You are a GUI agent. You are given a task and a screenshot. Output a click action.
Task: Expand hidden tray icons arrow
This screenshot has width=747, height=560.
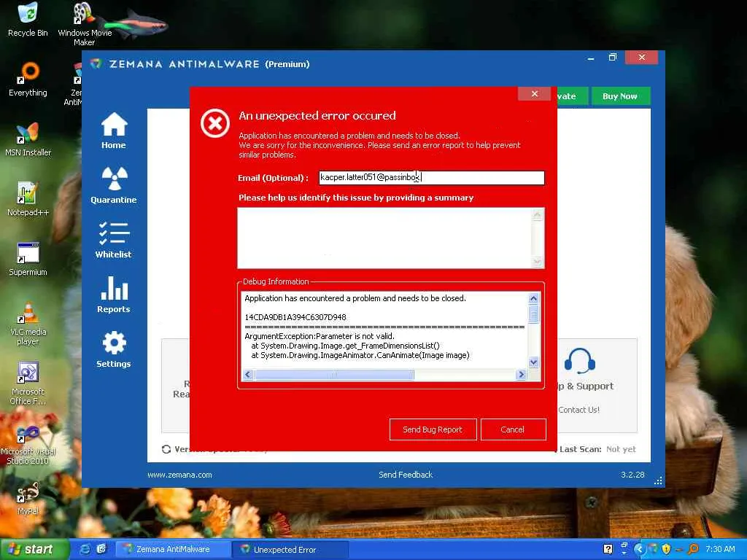pos(639,549)
